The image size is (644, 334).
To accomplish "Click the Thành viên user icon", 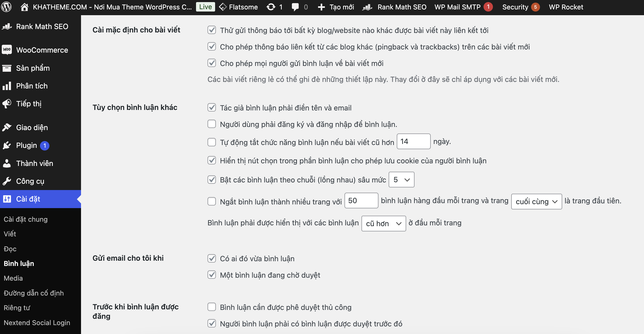I will click(x=7, y=163).
